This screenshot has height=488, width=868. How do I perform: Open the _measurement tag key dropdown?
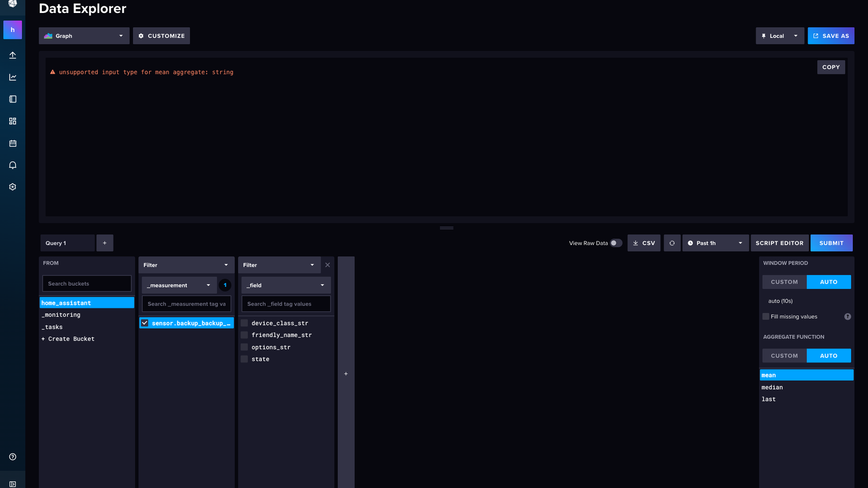tap(179, 285)
